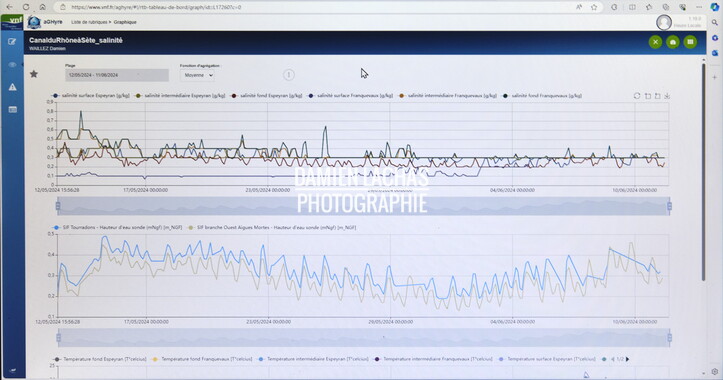The width and height of the screenshot is (723, 380).
Task: Toggle salinité fond Franquevaux legend series
Action: coord(542,96)
